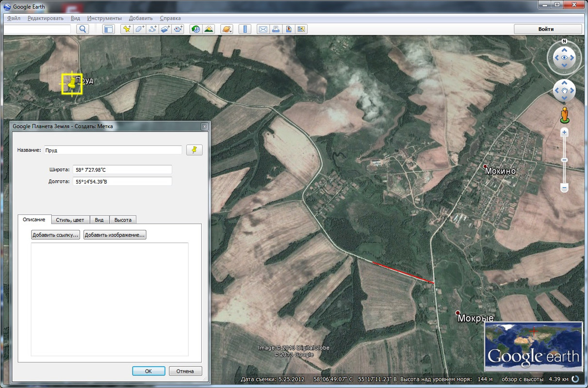Close the Создать: Метка dialog
The height and width of the screenshot is (388, 588).
tap(205, 126)
